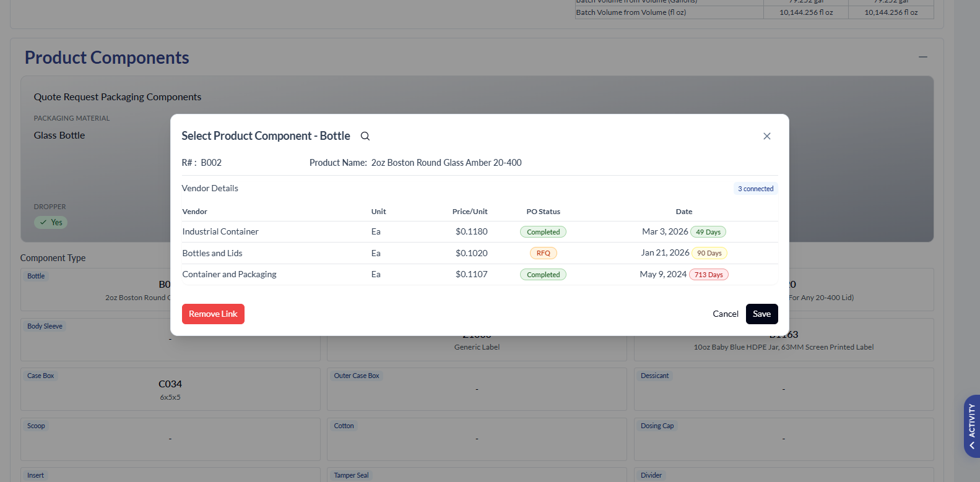Click the Vendor column header
Image resolution: width=980 pixels, height=482 pixels.
coord(194,212)
